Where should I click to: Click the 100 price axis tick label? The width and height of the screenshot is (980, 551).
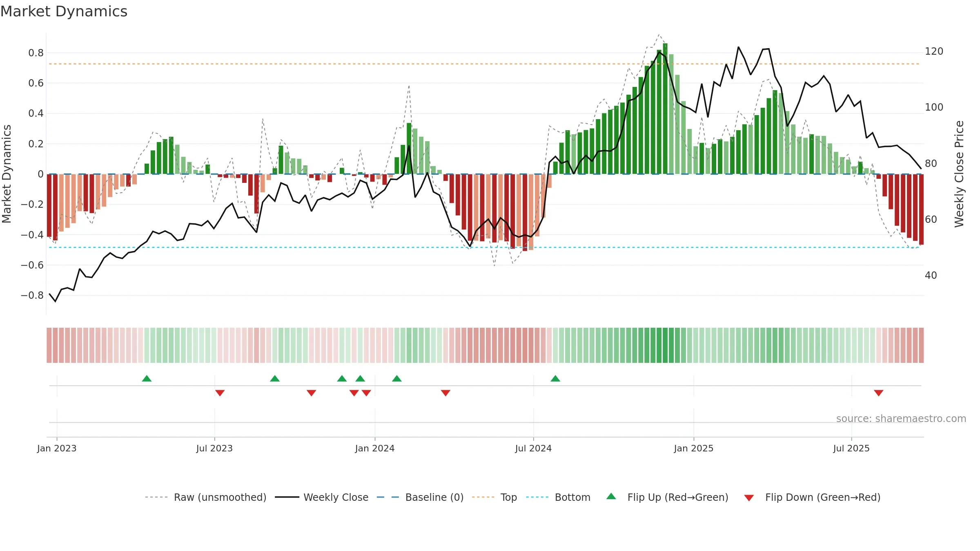pyautogui.click(x=934, y=107)
